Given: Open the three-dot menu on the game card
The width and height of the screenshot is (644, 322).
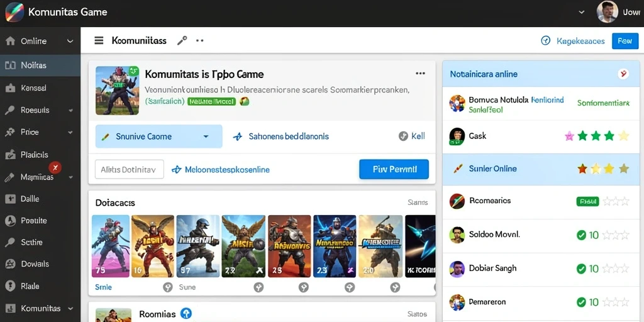Looking at the screenshot, I should 420,74.
